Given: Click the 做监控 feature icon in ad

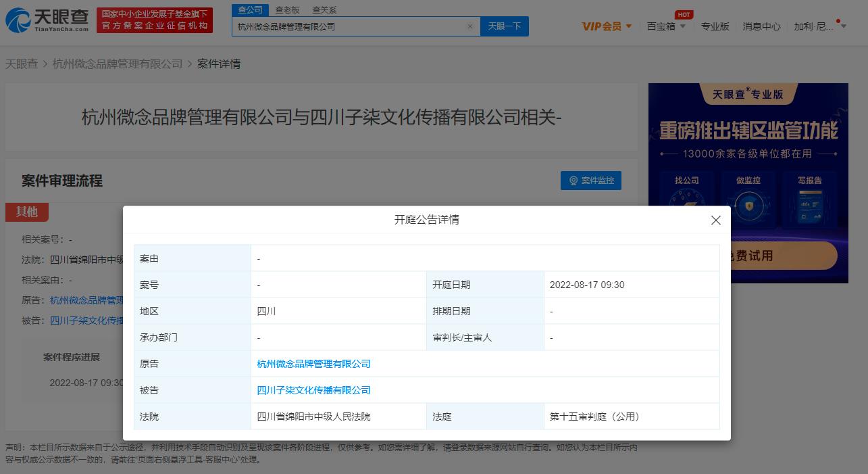Looking at the screenshot, I should 748,200.
